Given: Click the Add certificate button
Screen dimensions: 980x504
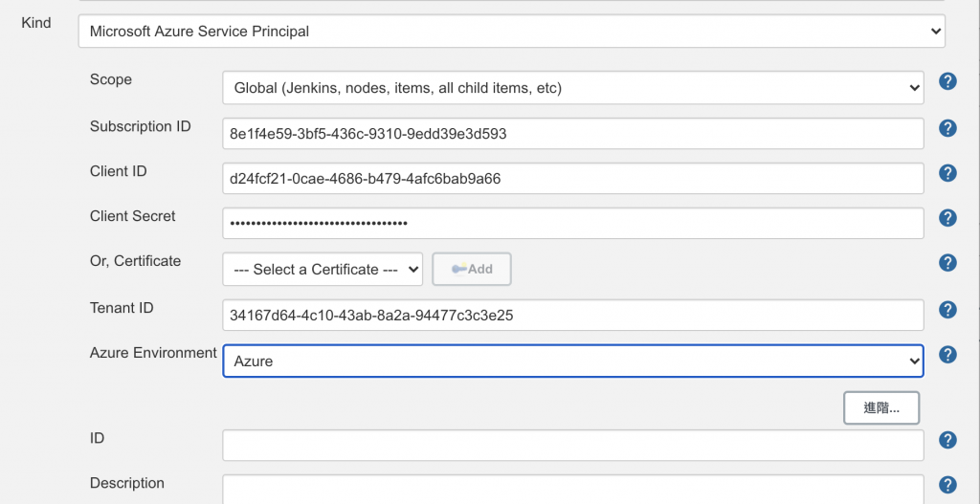Looking at the screenshot, I should [x=472, y=270].
